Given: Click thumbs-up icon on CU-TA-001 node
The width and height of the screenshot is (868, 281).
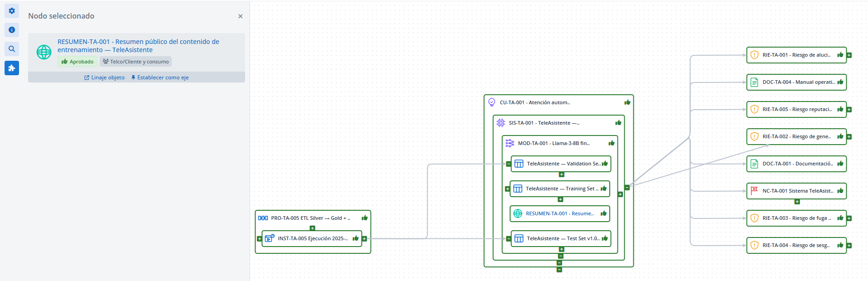Looking at the screenshot, I should [627, 102].
